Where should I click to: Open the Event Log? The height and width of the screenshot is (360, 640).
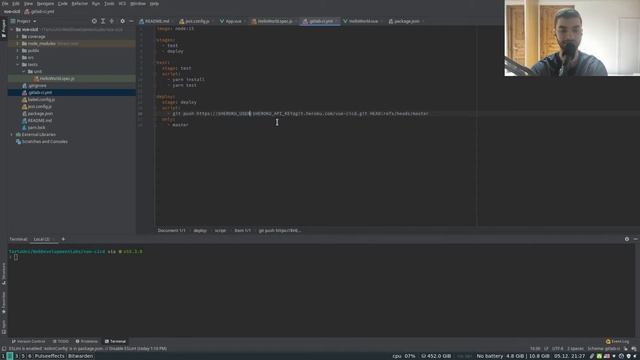pyautogui.click(x=618, y=341)
